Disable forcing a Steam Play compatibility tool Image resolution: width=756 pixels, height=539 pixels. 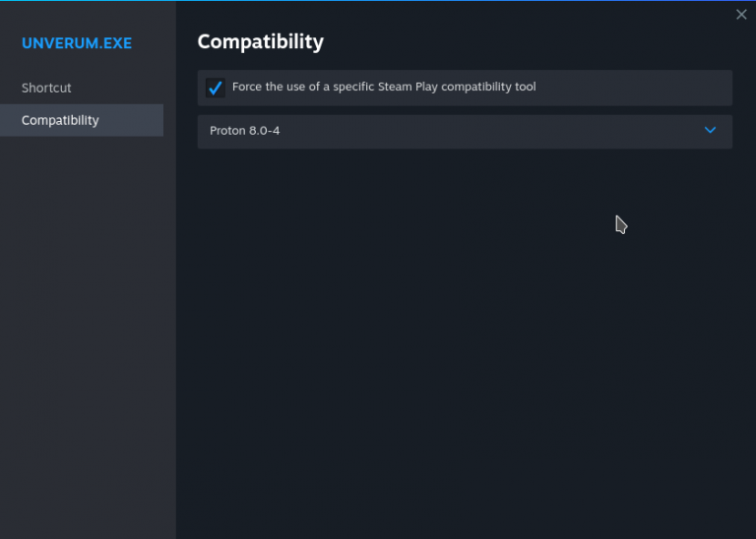point(215,88)
